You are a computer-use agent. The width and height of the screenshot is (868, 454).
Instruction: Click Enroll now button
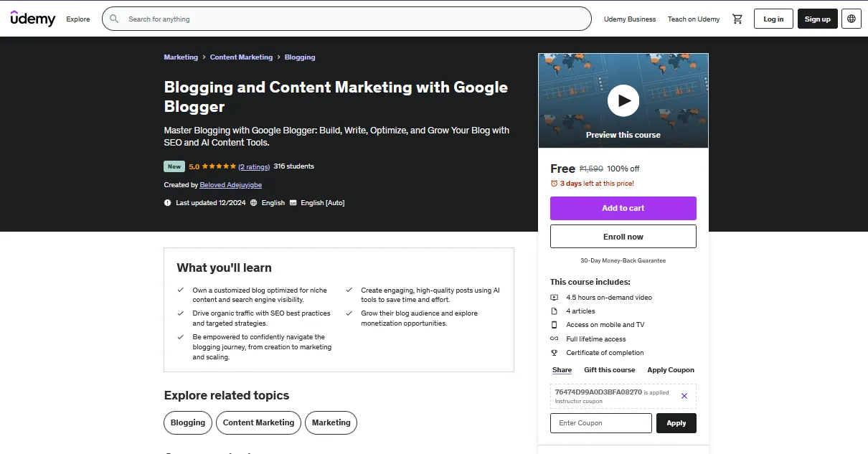coord(623,237)
